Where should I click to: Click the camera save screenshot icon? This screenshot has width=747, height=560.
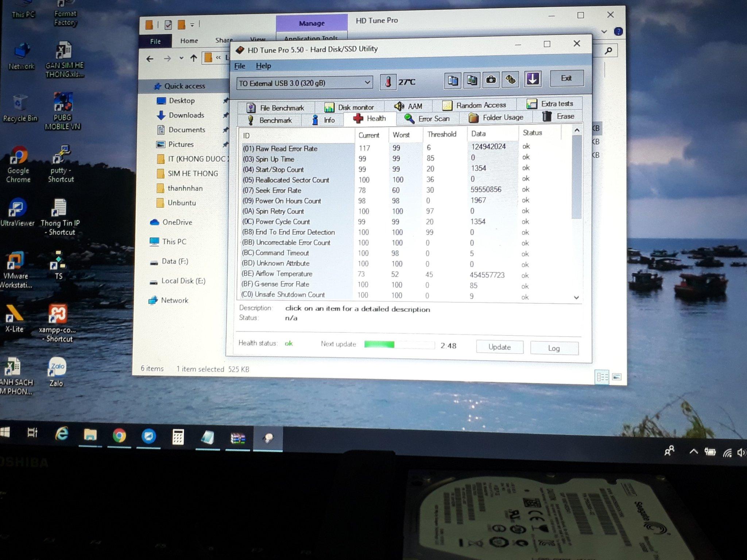point(491,79)
